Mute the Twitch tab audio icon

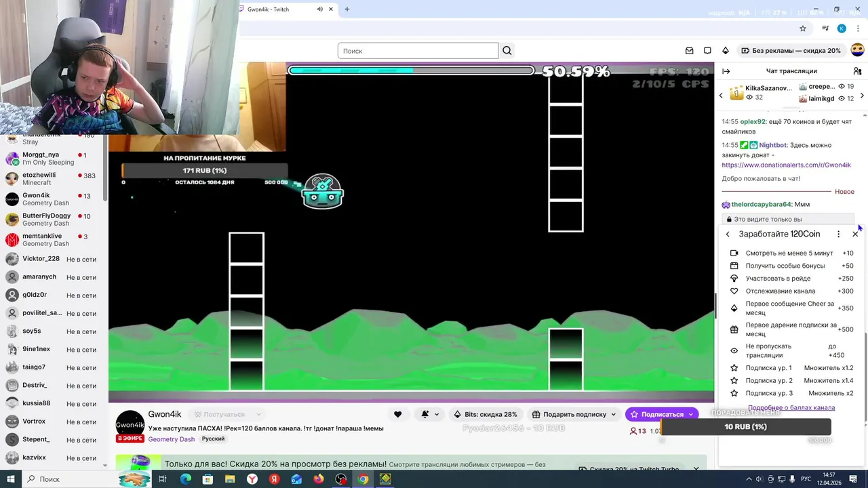tap(320, 9)
